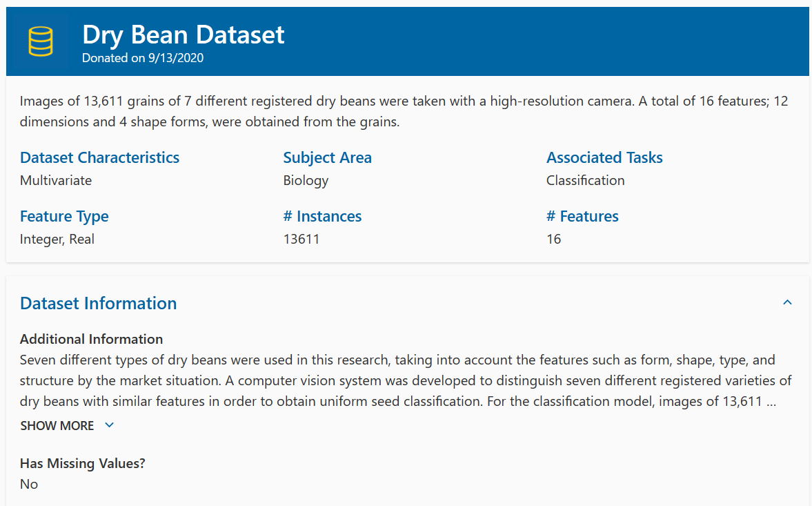812x506 pixels.
Task: Click the Subject Area heading
Action: [x=328, y=157]
